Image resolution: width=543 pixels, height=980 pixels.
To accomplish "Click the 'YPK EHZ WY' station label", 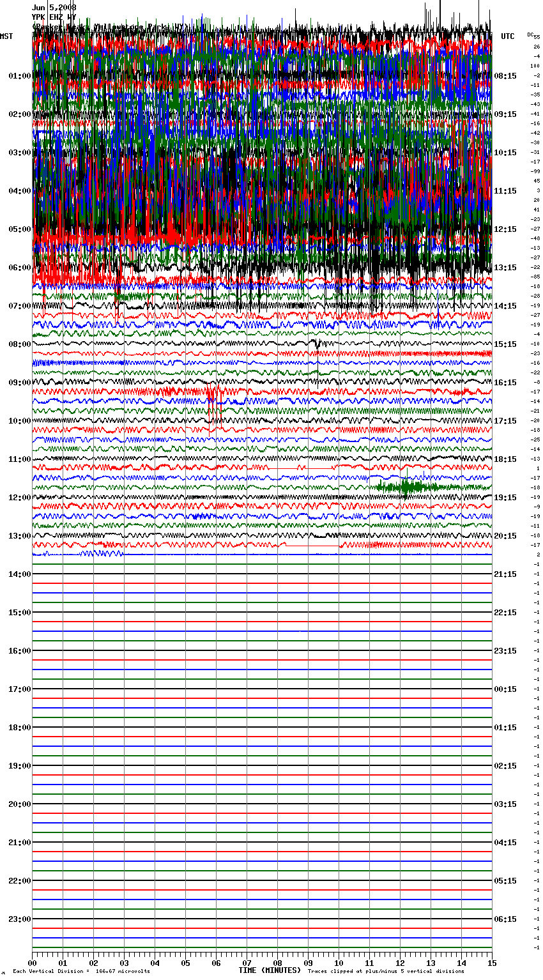I will pos(54,17).
